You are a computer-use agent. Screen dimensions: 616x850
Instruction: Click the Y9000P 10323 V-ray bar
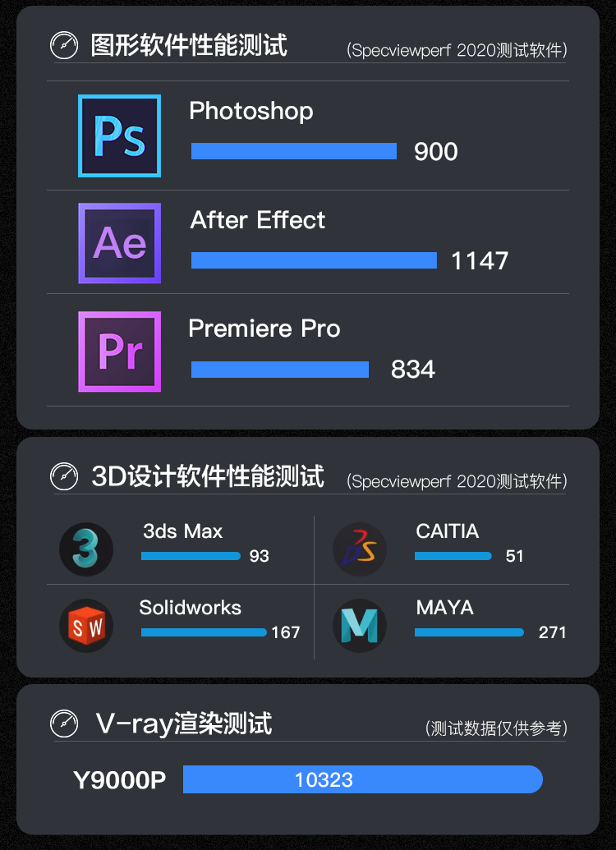coord(363,779)
